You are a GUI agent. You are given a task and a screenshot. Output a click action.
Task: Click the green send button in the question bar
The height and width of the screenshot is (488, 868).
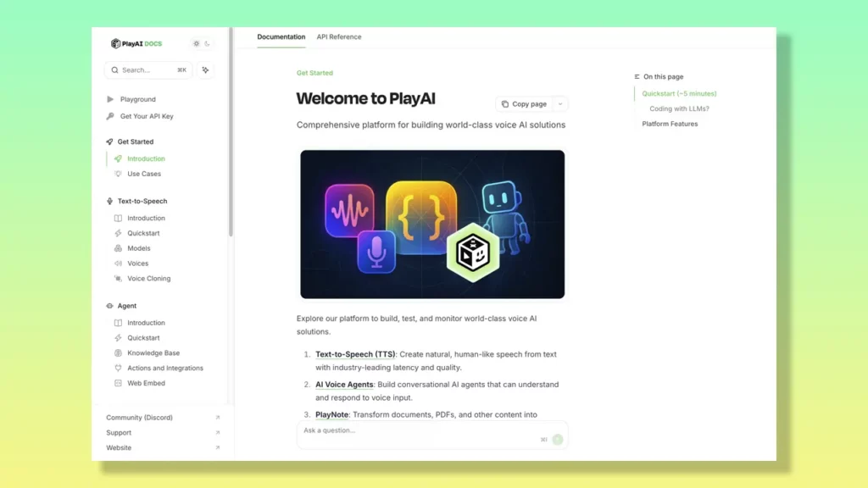[557, 440]
